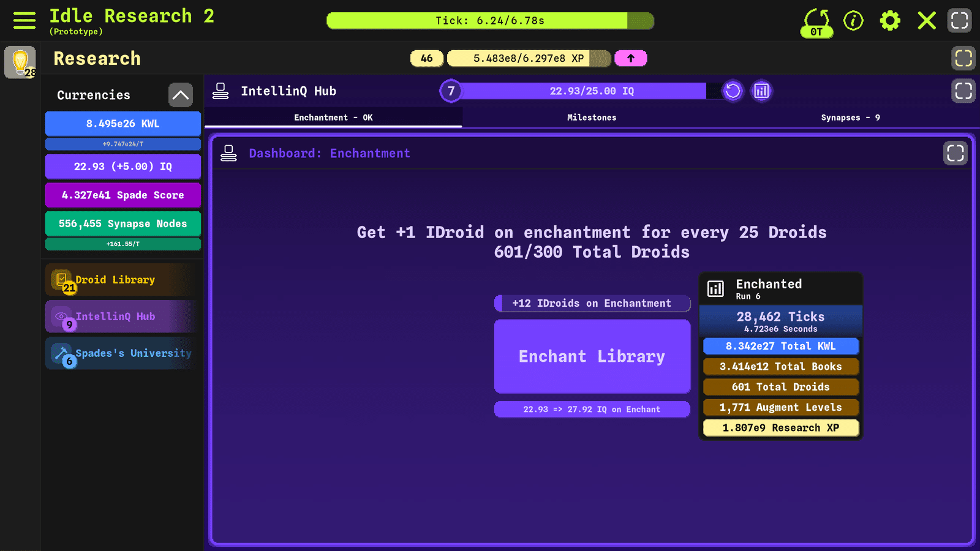The width and height of the screenshot is (980, 551).
Task: Click the stamp icon beside Dashboard: Enchantment
Action: point(228,153)
